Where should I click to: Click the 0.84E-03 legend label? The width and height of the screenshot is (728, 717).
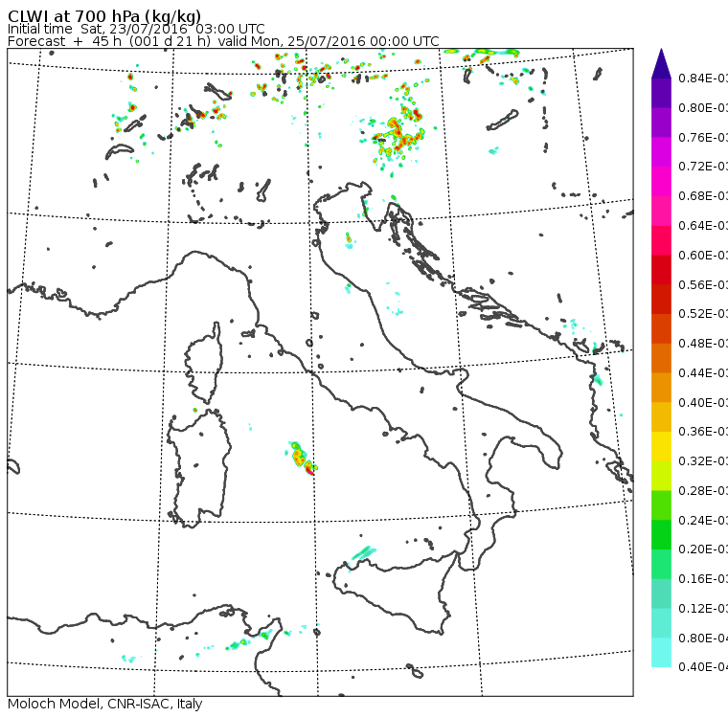pos(703,78)
